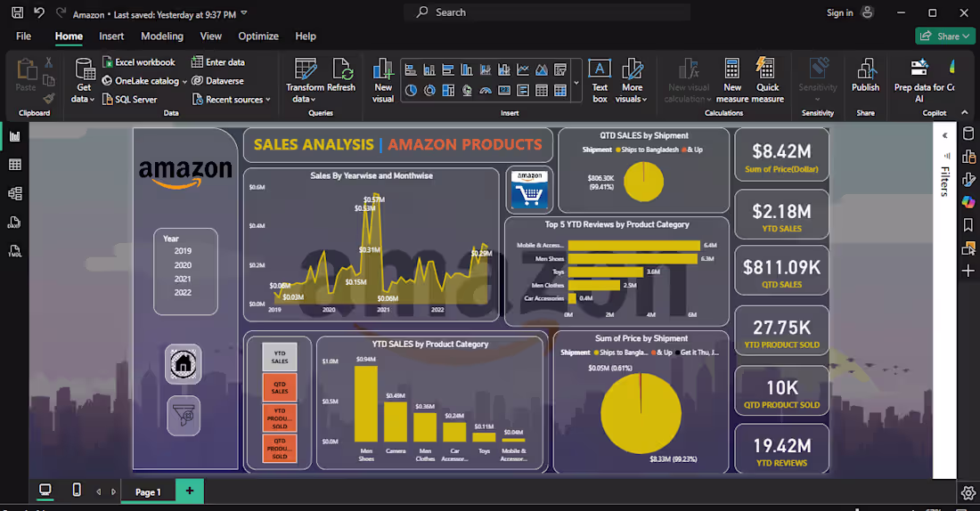Insert a New visual
Screen dimensions: 980x511
(382, 81)
